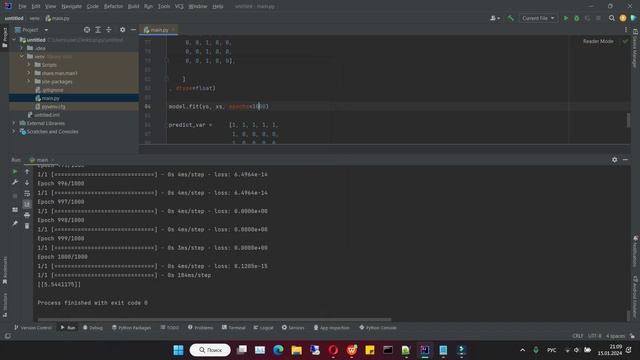The height and width of the screenshot is (360, 640).
Task: Expand Scratches and Consoles node
Action: (x=14, y=131)
